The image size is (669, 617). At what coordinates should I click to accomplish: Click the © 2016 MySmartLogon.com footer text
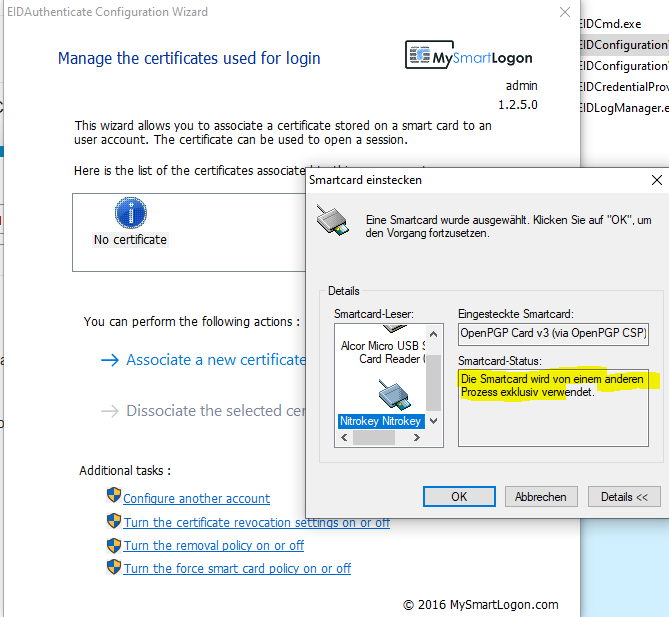[480, 605]
